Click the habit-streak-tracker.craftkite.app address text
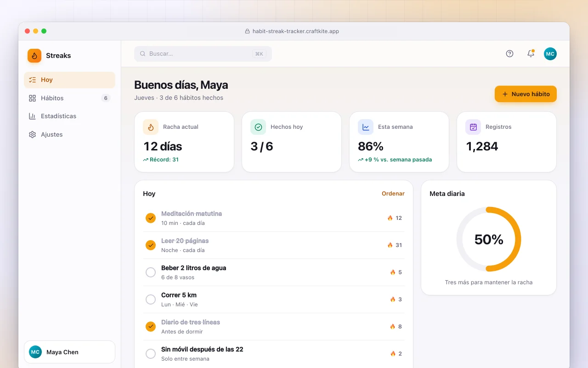 point(296,31)
